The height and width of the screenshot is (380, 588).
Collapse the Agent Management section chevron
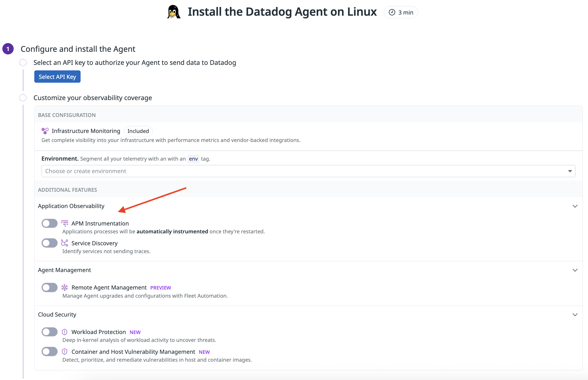tap(575, 270)
